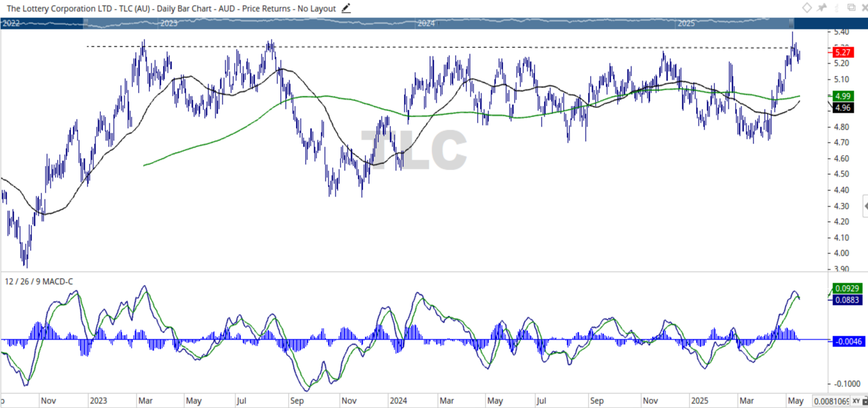The height and width of the screenshot is (408, 868).
Task: Click the 0.0081069 scale value field
Action: point(831,401)
